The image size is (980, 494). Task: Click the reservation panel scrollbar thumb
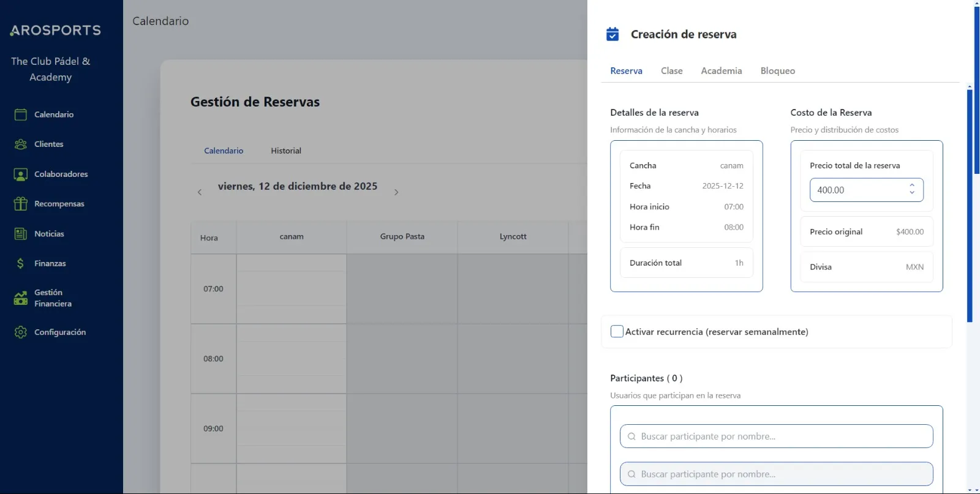pos(970,205)
